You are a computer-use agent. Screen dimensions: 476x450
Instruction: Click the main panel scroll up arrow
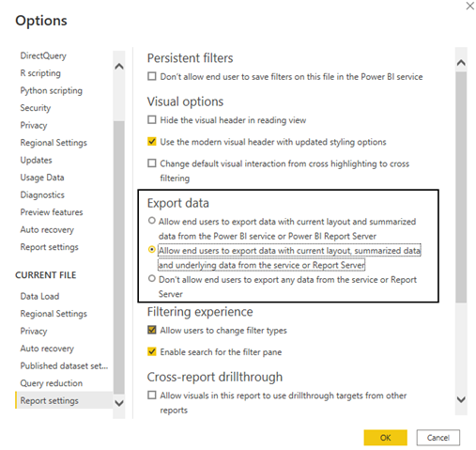pos(461,63)
